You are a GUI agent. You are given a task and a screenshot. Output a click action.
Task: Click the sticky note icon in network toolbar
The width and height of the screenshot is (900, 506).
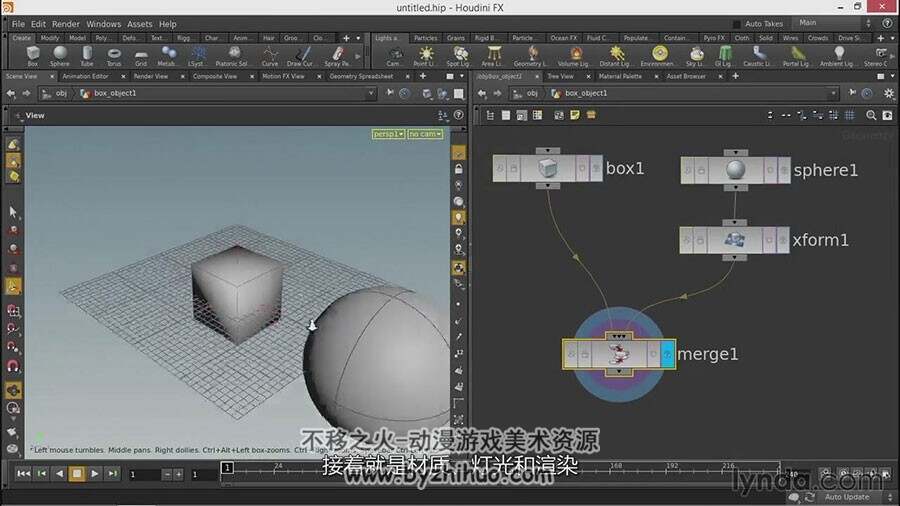pos(575,115)
